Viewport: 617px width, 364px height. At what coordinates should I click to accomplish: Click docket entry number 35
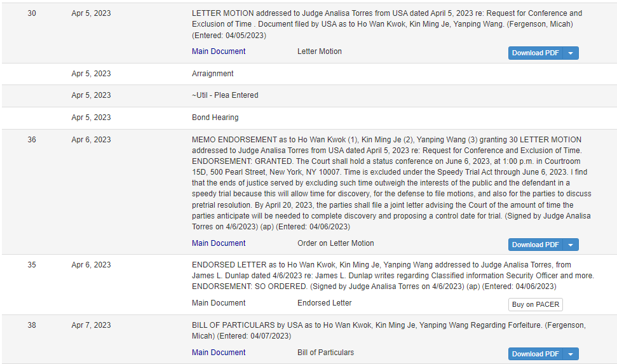tap(32, 265)
